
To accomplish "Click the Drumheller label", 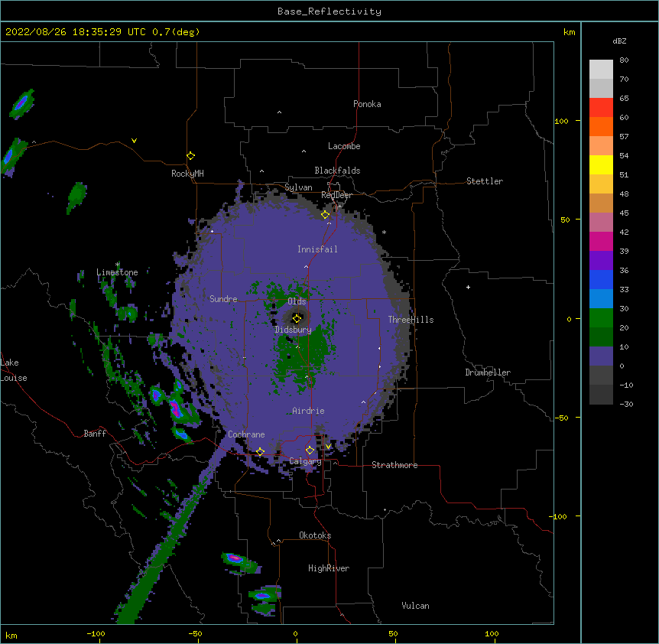I will 488,372.
